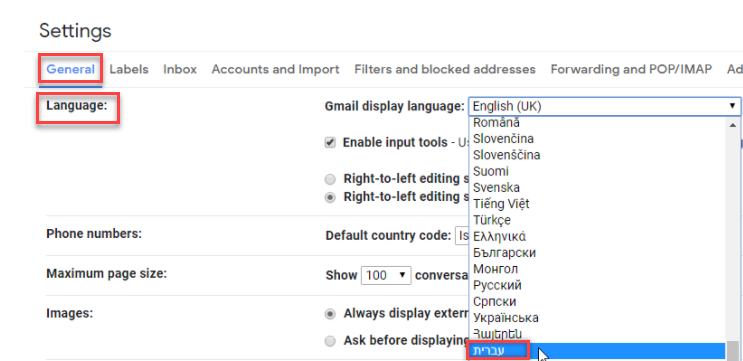This screenshot has height=361, width=743.
Task: Select Ask before displaying images radio
Action: (330, 341)
